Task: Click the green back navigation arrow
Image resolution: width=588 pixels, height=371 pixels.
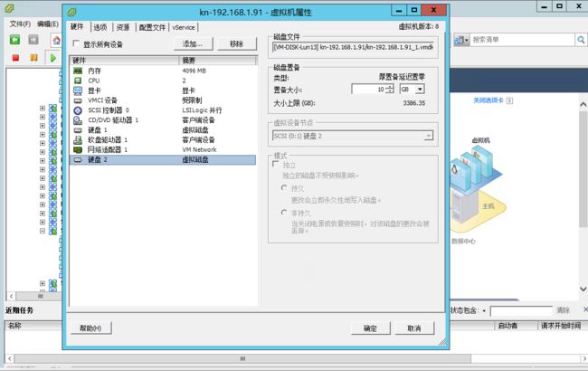Action: coord(14,40)
